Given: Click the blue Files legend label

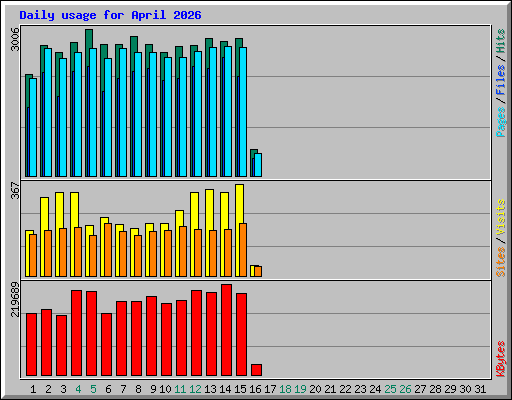Looking at the screenshot, I should tap(500, 80).
